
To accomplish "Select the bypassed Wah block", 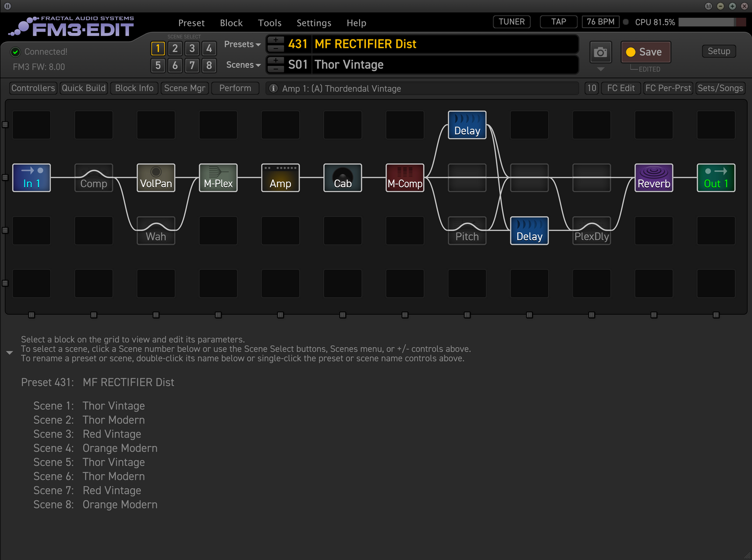I will tap(156, 231).
